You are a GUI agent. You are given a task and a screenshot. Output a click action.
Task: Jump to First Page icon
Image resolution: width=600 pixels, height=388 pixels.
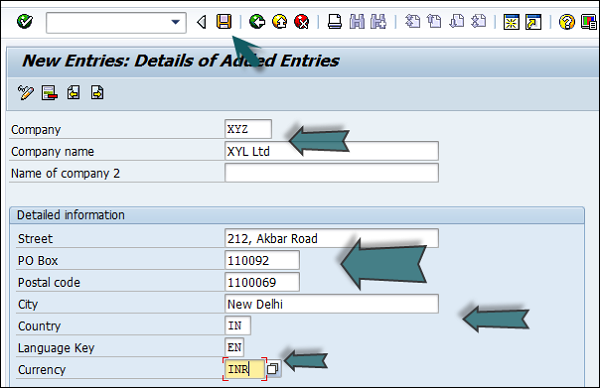coord(412,21)
